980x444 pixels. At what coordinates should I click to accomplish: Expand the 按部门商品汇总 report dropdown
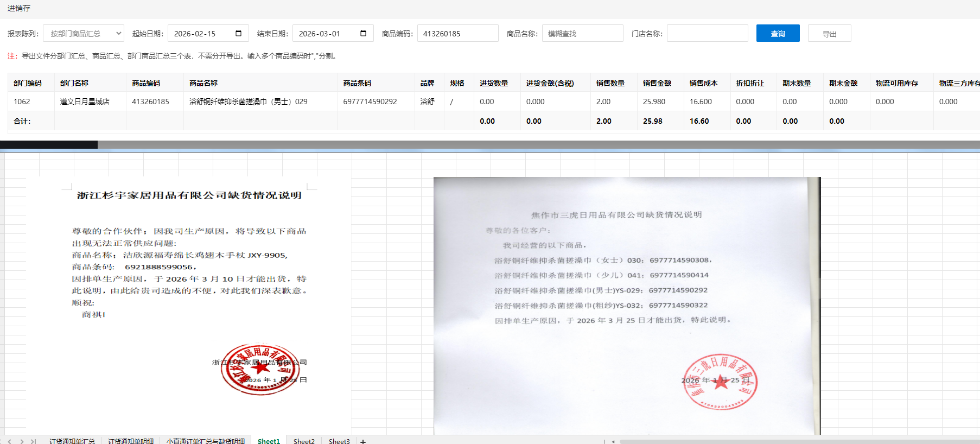(84, 34)
